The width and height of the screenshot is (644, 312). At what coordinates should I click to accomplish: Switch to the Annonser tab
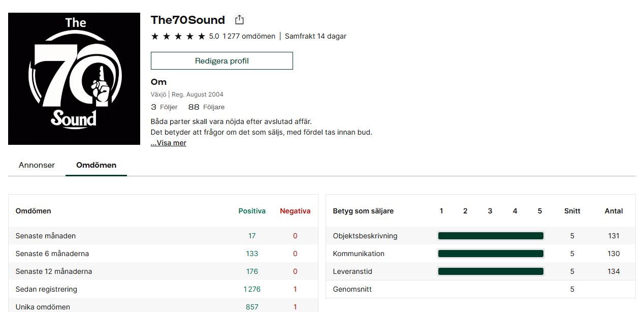(x=37, y=165)
